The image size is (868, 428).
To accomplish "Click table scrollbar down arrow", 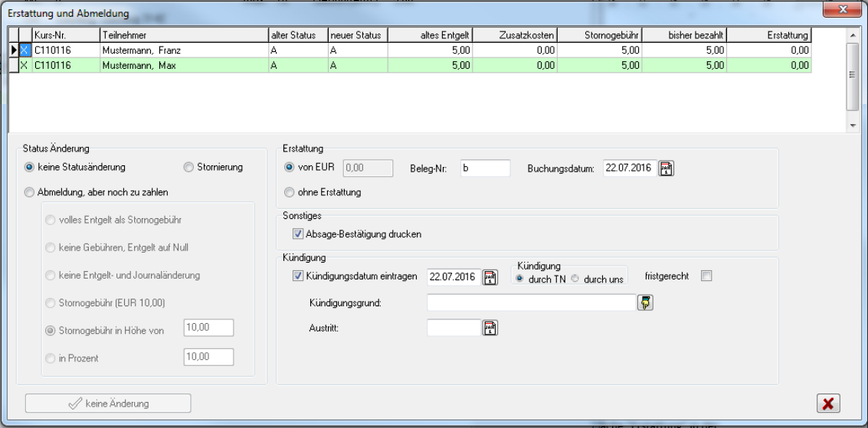I will click(853, 126).
